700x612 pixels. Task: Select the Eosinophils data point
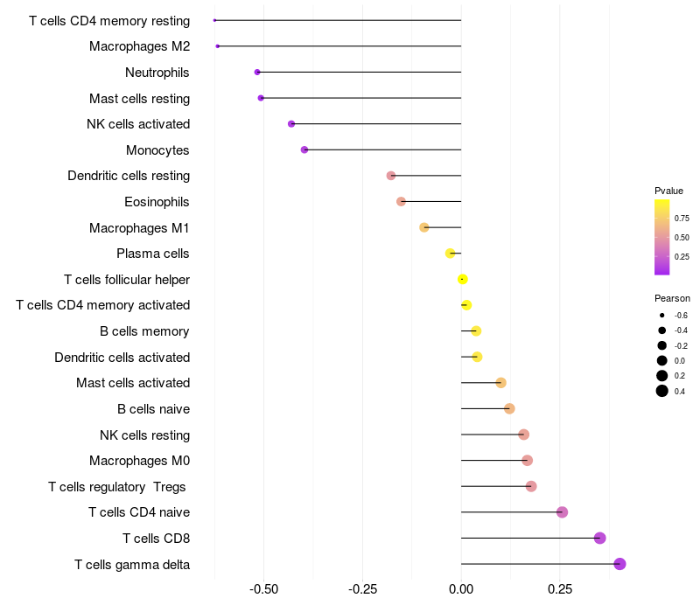pos(401,202)
